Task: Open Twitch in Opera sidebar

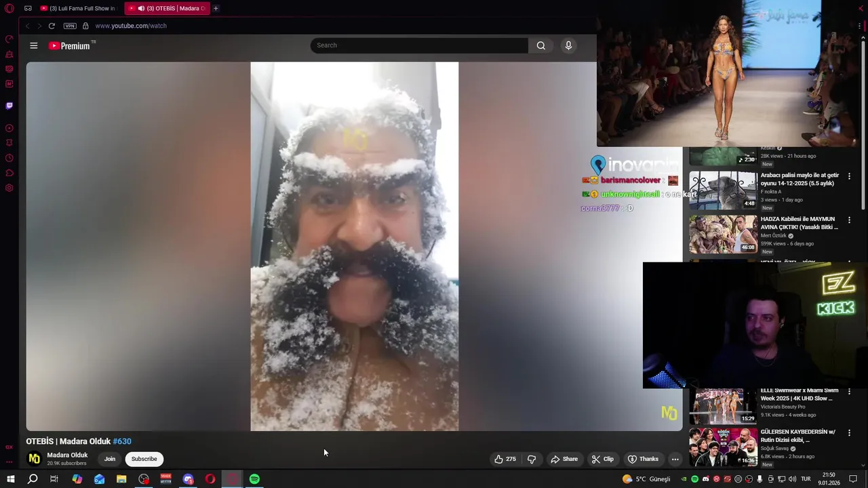Action: pyautogui.click(x=9, y=106)
